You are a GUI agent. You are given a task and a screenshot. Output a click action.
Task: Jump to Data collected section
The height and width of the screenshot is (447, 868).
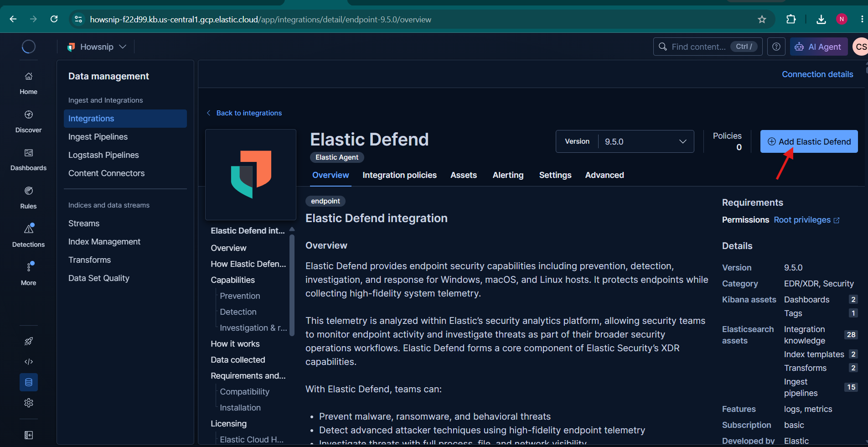coord(238,360)
